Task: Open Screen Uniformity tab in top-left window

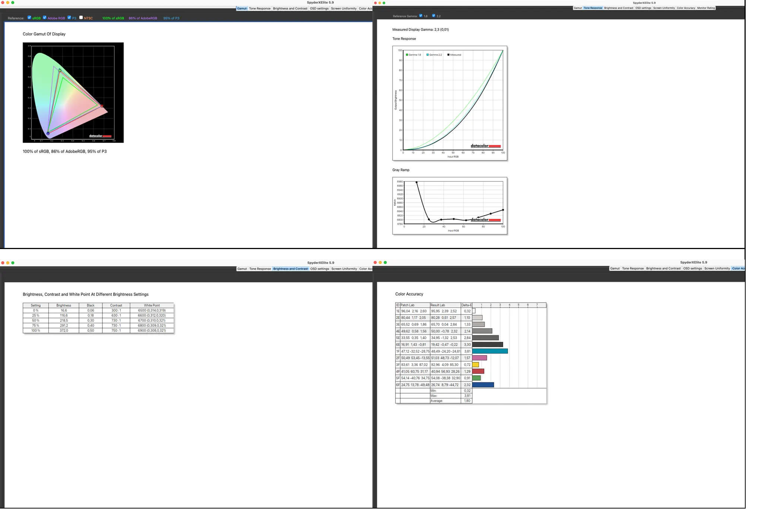Action: pos(344,9)
